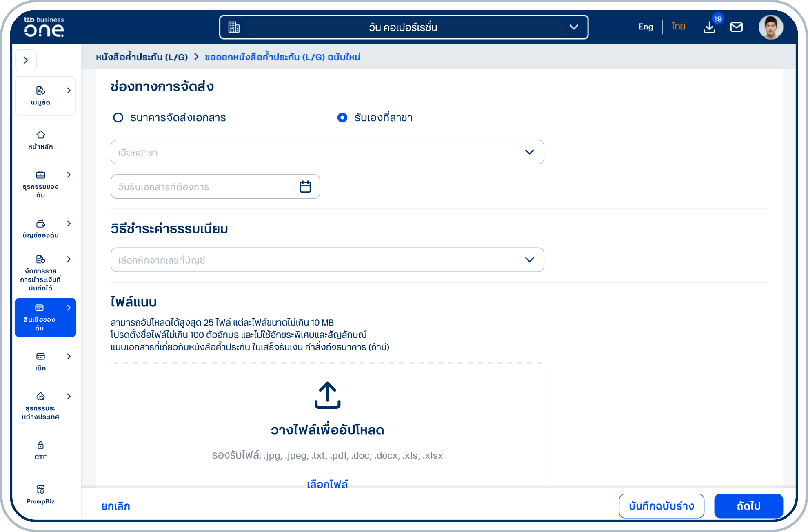This screenshot has width=808, height=532.
Task: Open the company selector วัน คอเปอร์เรชั่น
Action: coord(404,27)
